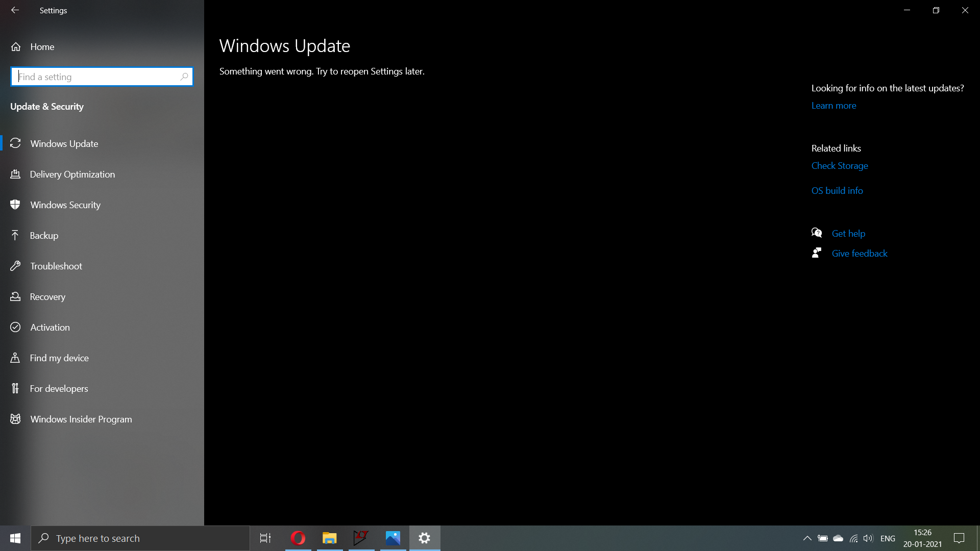Open Delivery Optimization settings

pyautogui.click(x=102, y=174)
